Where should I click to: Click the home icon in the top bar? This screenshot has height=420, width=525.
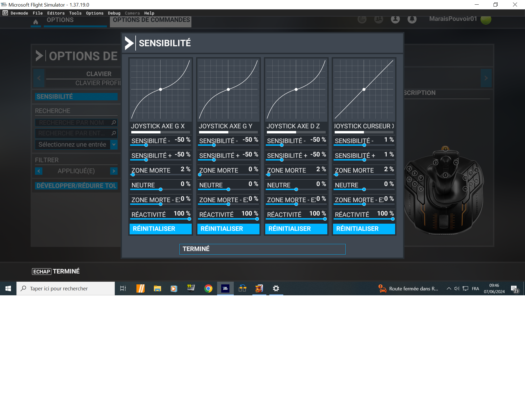pyautogui.click(x=36, y=22)
